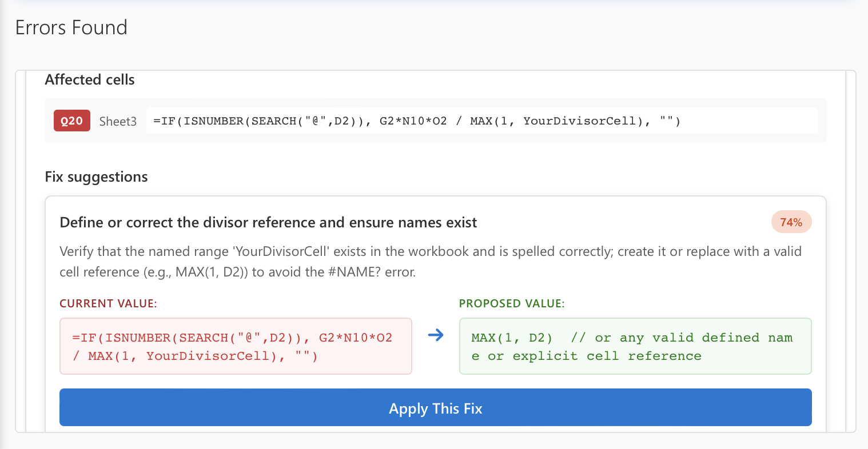Toggle visibility of the affected cells panel
868x449 pixels.
(89, 80)
